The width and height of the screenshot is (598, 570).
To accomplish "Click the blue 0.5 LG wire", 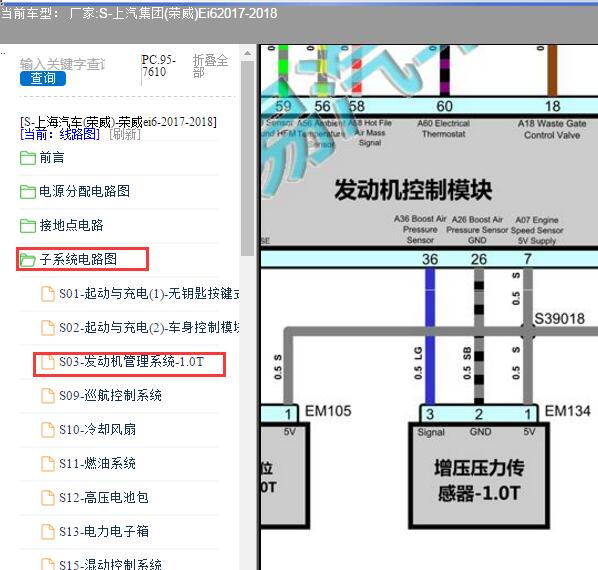I will [430, 336].
